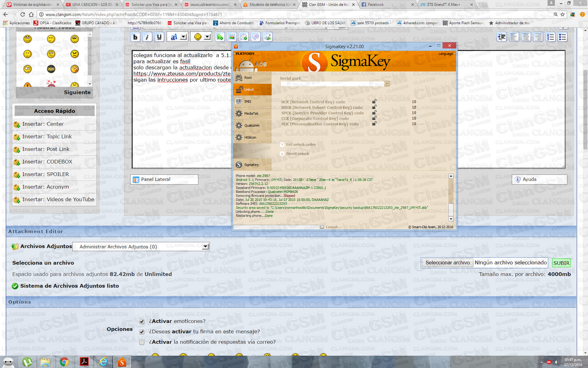Click Seleccionar archivo button
The height and width of the screenshot is (368, 588).
[x=447, y=263]
